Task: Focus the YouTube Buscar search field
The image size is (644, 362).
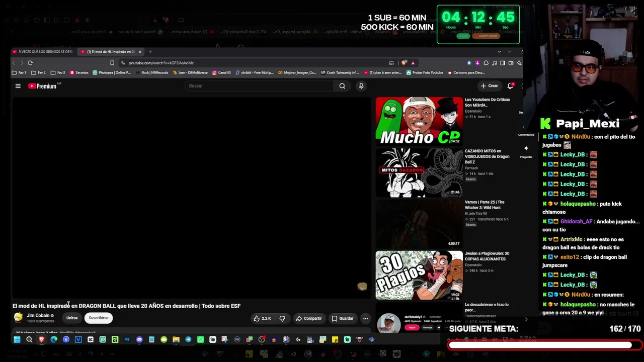Action: [259, 86]
